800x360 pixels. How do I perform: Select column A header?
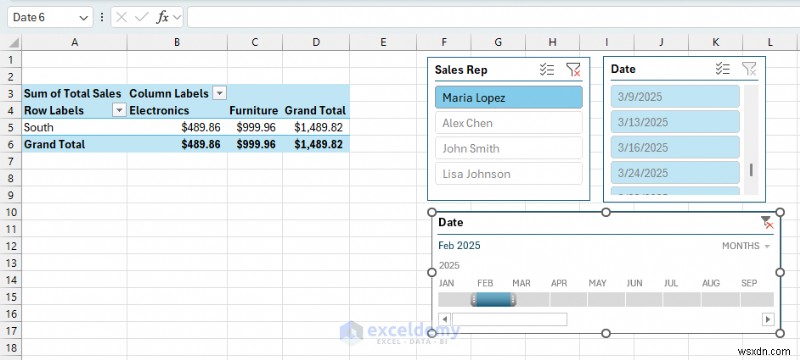pos(74,43)
